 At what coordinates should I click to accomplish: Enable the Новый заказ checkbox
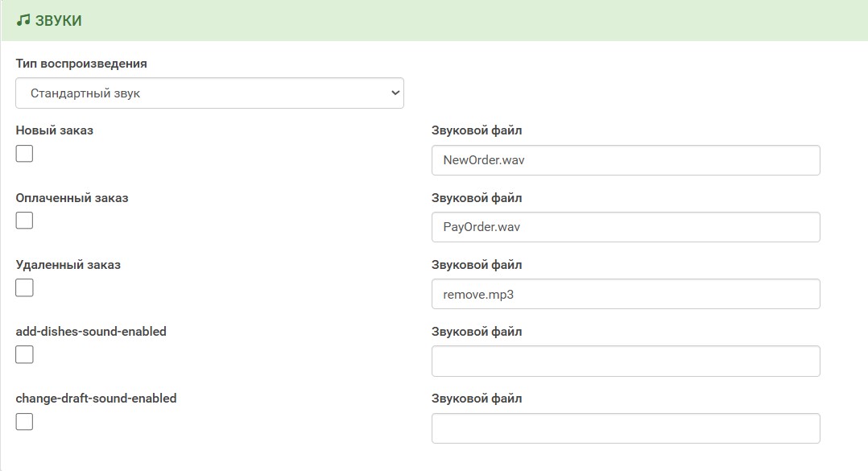[x=24, y=153]
